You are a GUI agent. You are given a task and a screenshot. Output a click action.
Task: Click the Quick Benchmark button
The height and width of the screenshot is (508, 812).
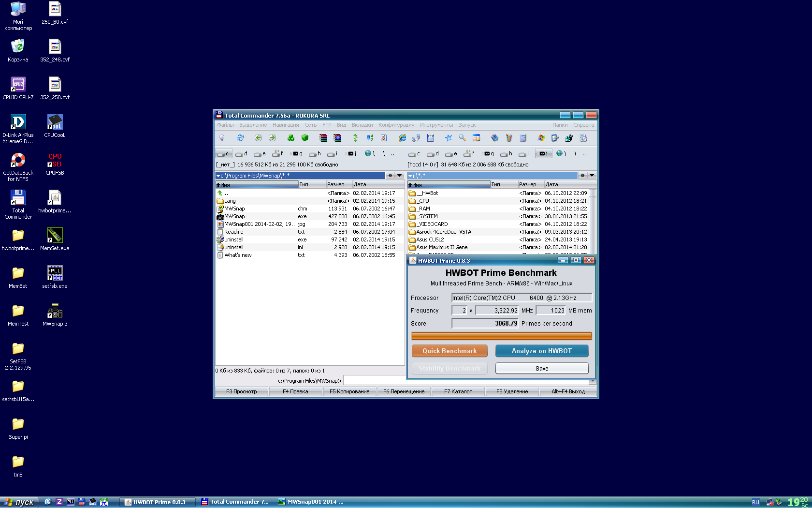(449, 351)
